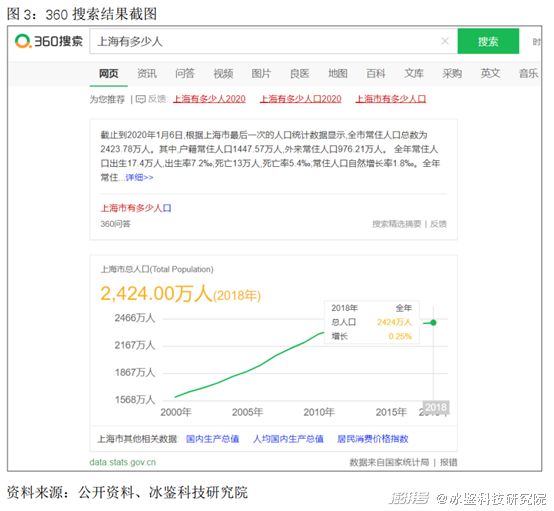Click the 2015年 axis label
This screenshot has height=511, width=554.
point(391,412)
